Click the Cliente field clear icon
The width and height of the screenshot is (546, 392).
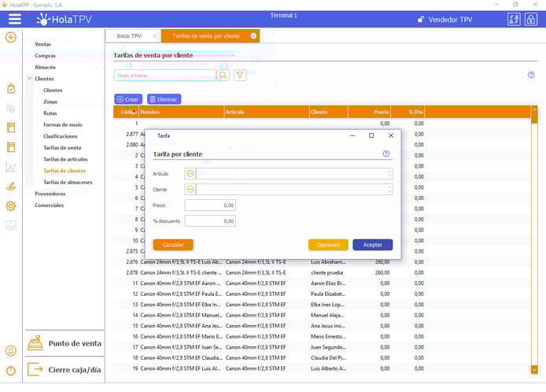[190, 189]
